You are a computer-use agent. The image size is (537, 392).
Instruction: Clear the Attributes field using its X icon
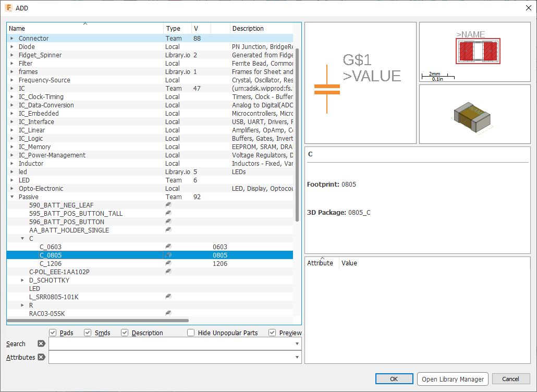tap(41, 357)
